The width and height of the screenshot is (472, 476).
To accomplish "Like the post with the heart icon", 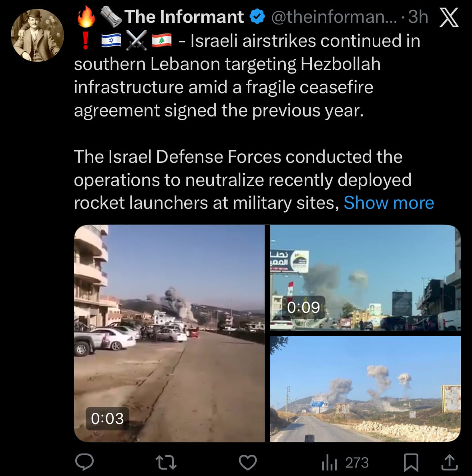I will (x=247, y=462).
